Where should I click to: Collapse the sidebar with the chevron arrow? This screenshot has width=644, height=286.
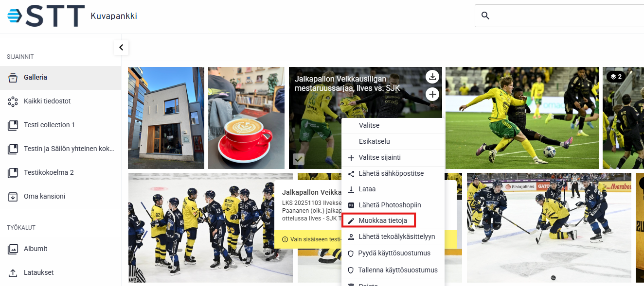pyautogui.click(x=121, y=48)
